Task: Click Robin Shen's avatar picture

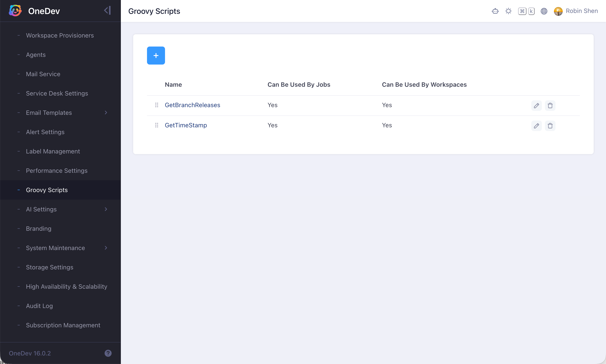Action: [x=558, y=11]
